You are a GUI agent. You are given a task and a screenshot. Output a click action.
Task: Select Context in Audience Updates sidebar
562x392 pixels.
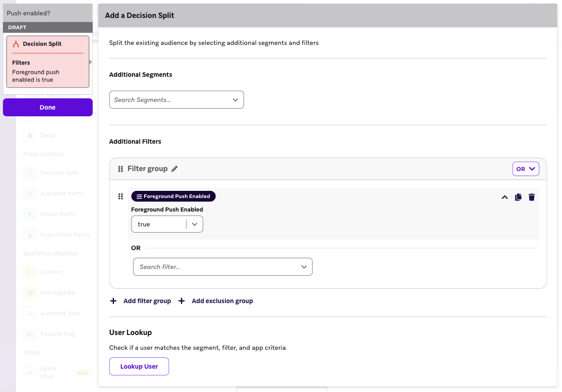tap(51, 272)
